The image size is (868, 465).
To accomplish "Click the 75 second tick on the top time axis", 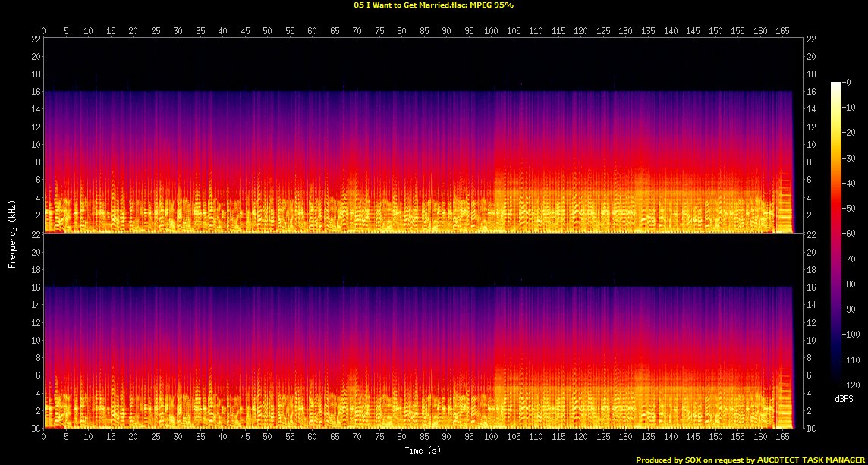I will click(379, 31).
